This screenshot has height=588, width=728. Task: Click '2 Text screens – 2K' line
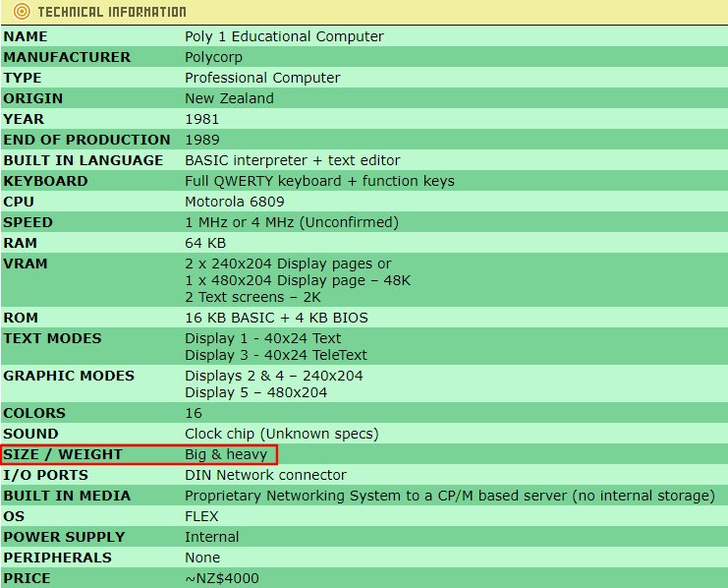[x=252, y=297]
